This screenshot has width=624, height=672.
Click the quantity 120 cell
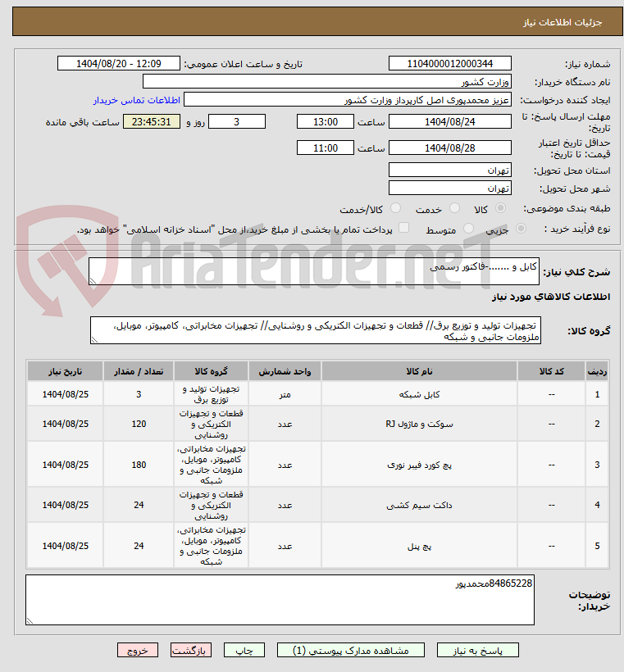point(139,424)
